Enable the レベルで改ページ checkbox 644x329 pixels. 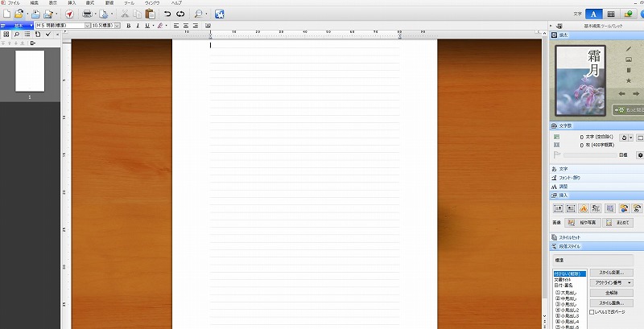pos(592,312)
